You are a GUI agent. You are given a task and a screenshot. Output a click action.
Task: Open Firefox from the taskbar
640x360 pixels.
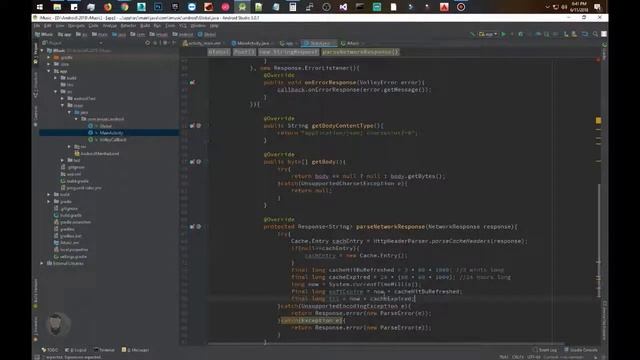tap(108, 7)
